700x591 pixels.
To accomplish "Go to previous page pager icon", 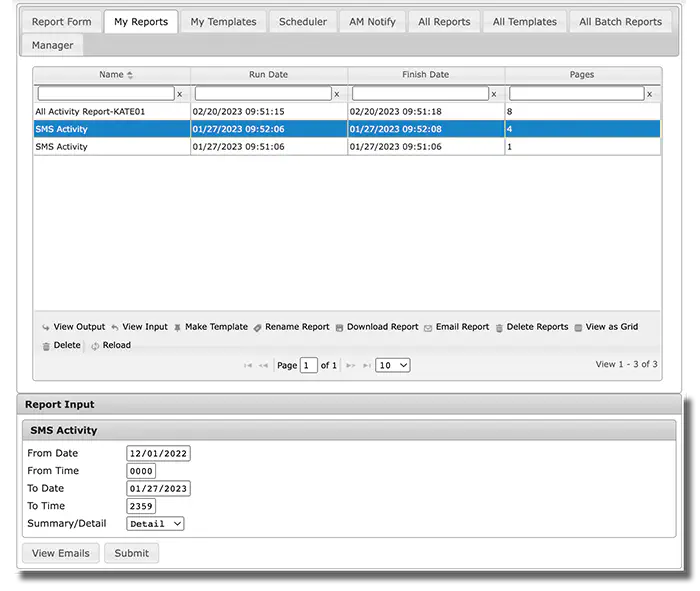I will (263, 366).
